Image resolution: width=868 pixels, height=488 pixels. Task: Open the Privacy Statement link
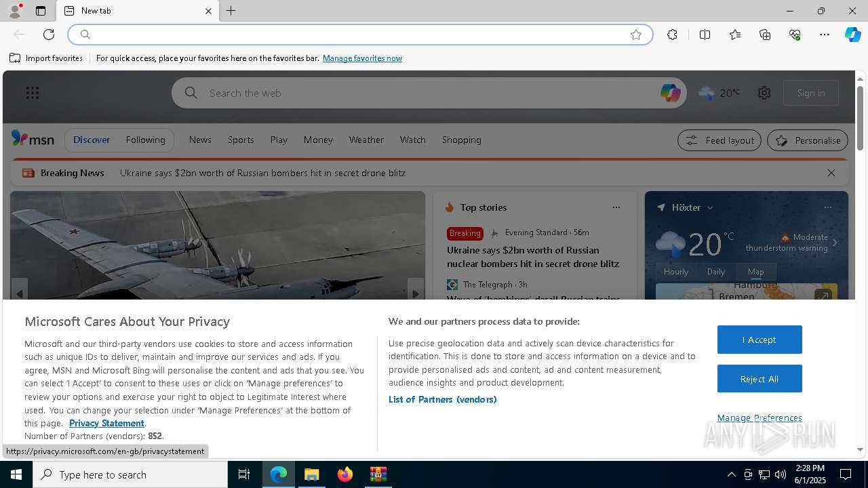tap(106, 423)
